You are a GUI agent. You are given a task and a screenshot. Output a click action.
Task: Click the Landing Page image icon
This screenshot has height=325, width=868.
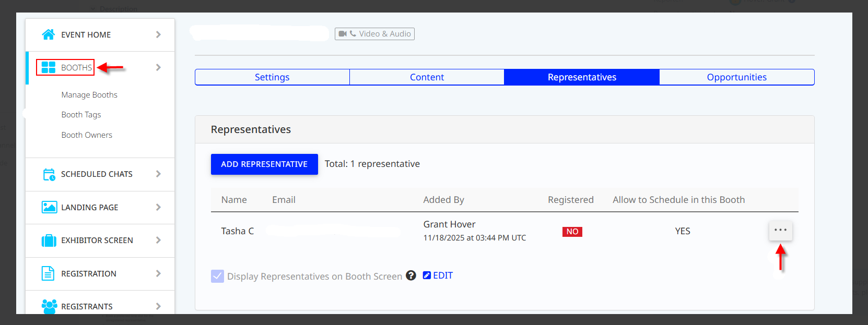pos(49,207)
